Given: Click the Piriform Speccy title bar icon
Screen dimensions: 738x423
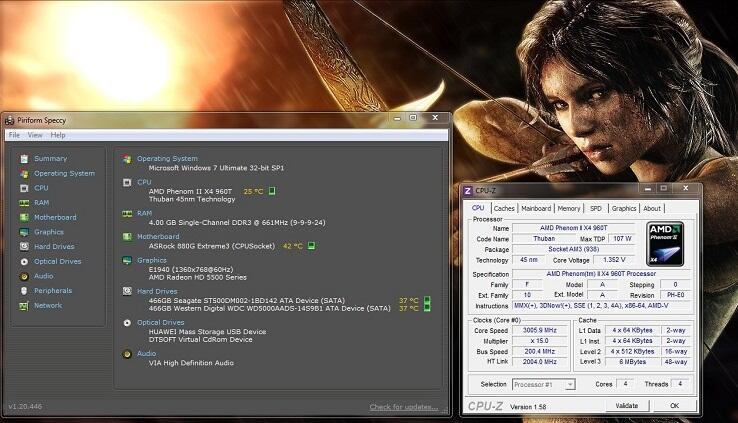Looking at the screenshot, I should pyautogui.click(x=10, y=120).
